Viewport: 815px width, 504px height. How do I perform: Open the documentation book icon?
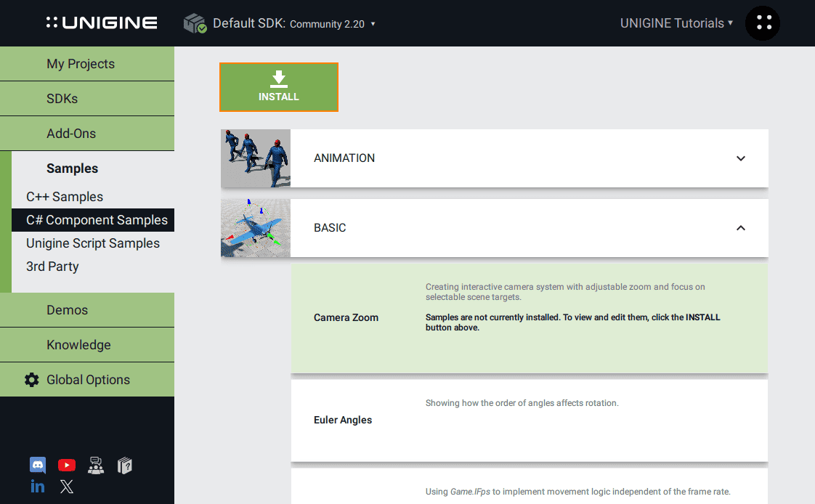(x=125, y=465)
